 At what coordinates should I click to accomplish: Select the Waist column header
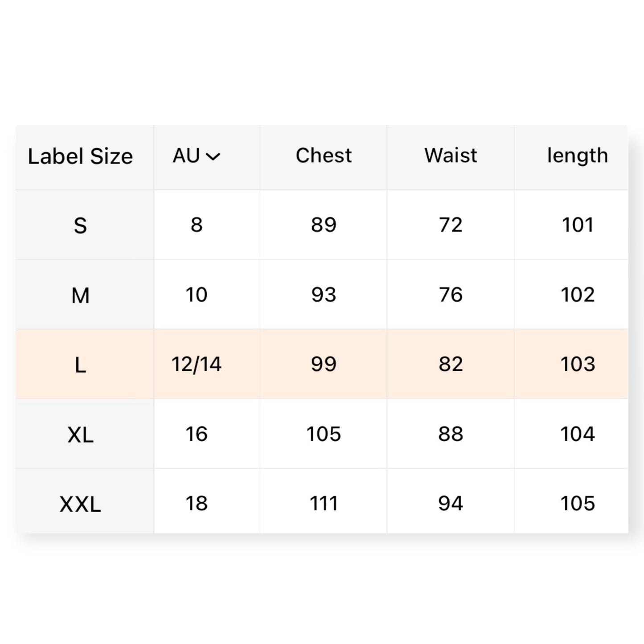click(x=451, y=156)
